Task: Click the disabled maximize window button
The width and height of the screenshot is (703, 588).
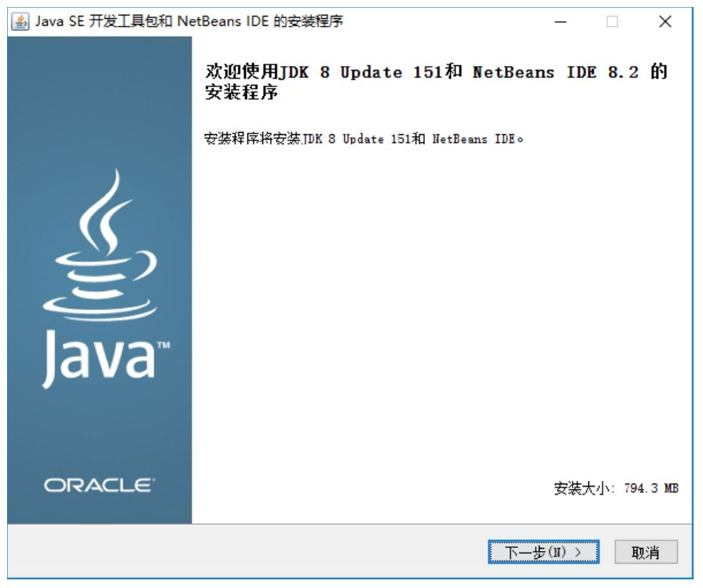Action: 613,21
